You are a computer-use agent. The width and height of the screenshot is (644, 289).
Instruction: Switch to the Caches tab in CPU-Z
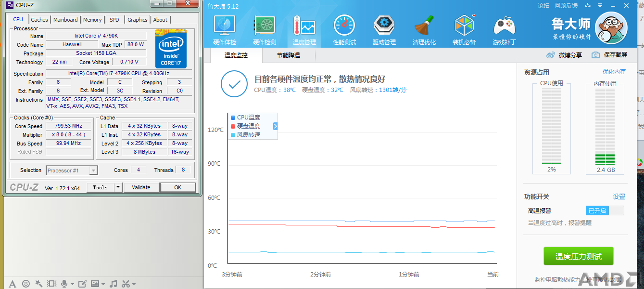(x=39, y=20)
